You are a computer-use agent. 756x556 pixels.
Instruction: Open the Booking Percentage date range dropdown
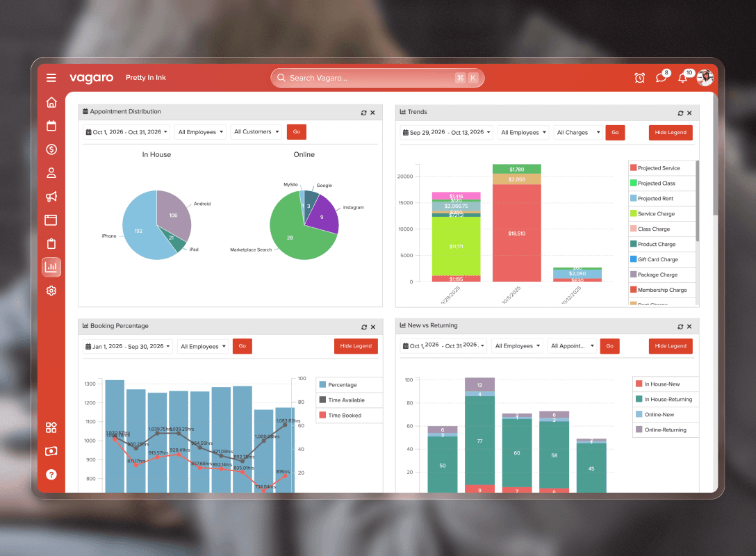[x=128, y=346]
